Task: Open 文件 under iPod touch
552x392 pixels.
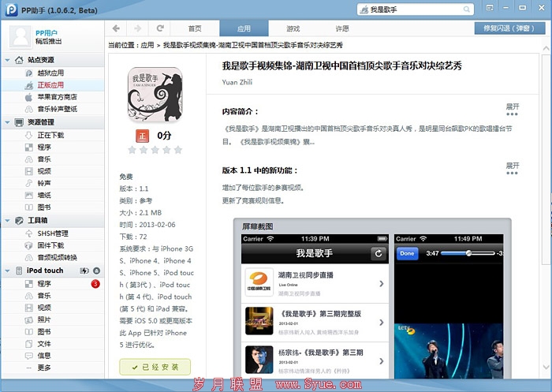Action: pos(53,343)
